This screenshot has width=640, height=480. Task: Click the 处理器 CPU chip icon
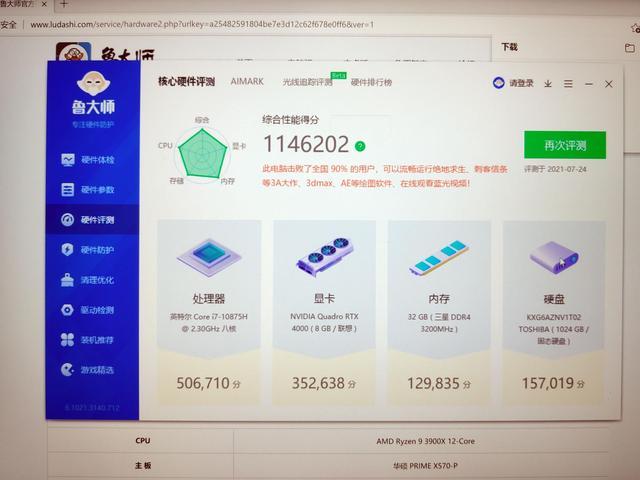click(209, 258)
